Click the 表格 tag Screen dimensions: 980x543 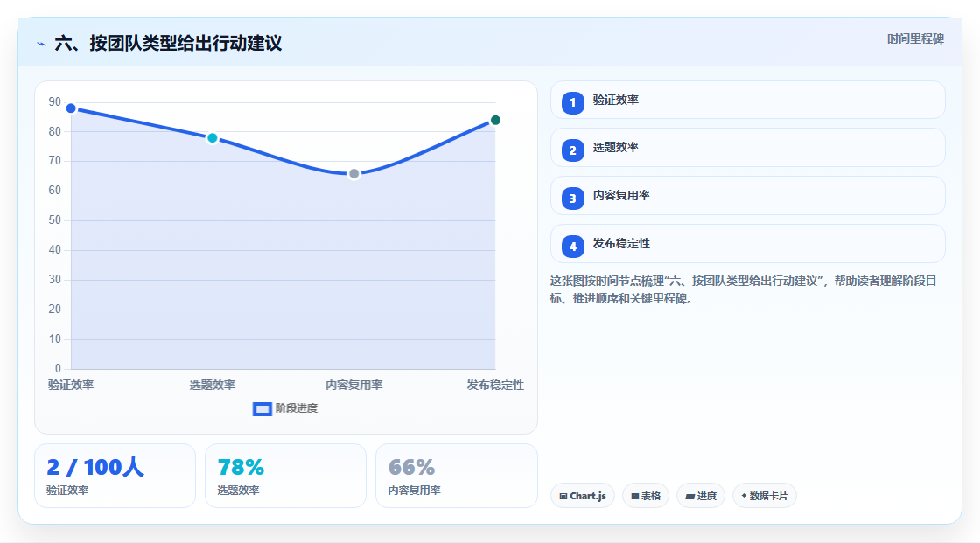pos(646,496)
